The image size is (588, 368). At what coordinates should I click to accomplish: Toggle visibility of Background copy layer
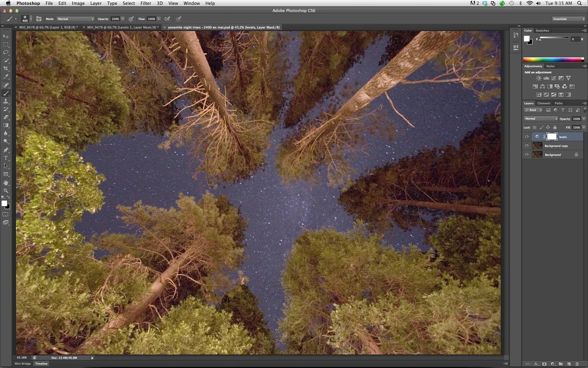[x=527, y=146]
